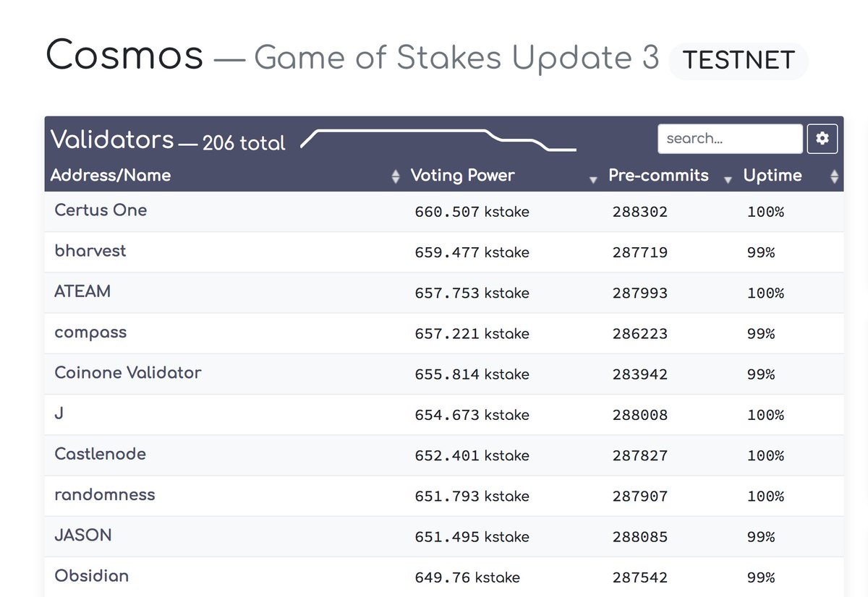
Task: Focus the validator search field
Action: 730,139
